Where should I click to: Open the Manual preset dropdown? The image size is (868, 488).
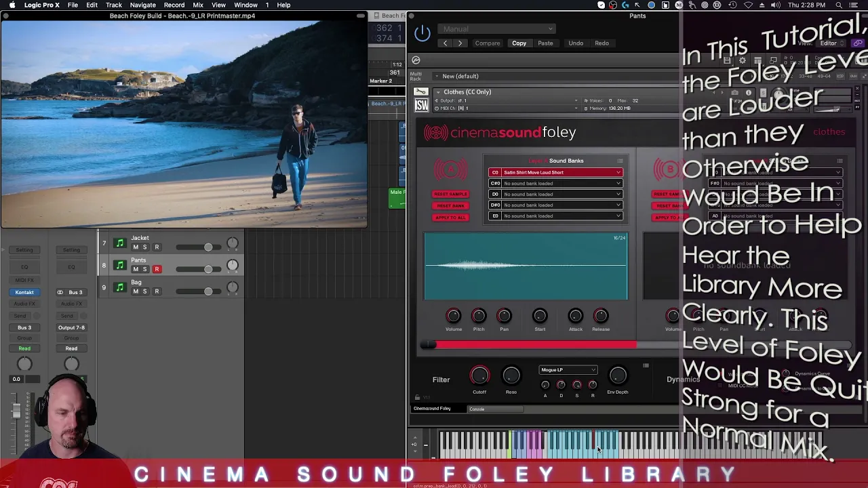click(x=497, y=29)
